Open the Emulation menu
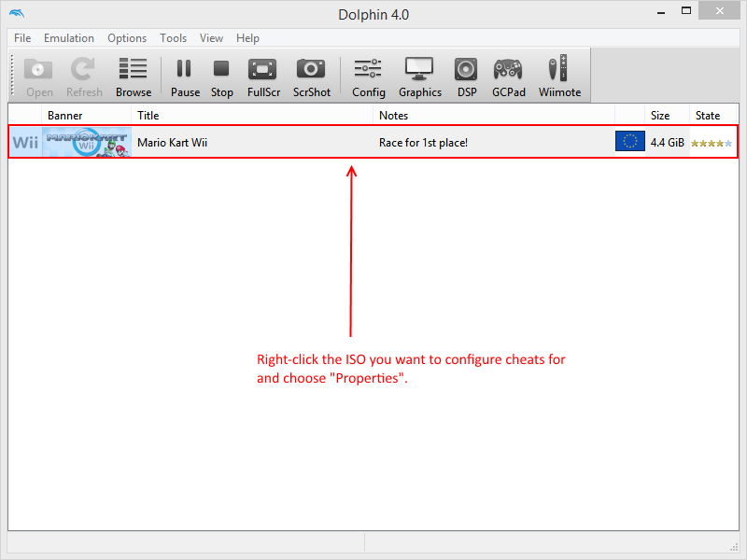Viewport: 747px width, 560px height. tap(69, 38)
